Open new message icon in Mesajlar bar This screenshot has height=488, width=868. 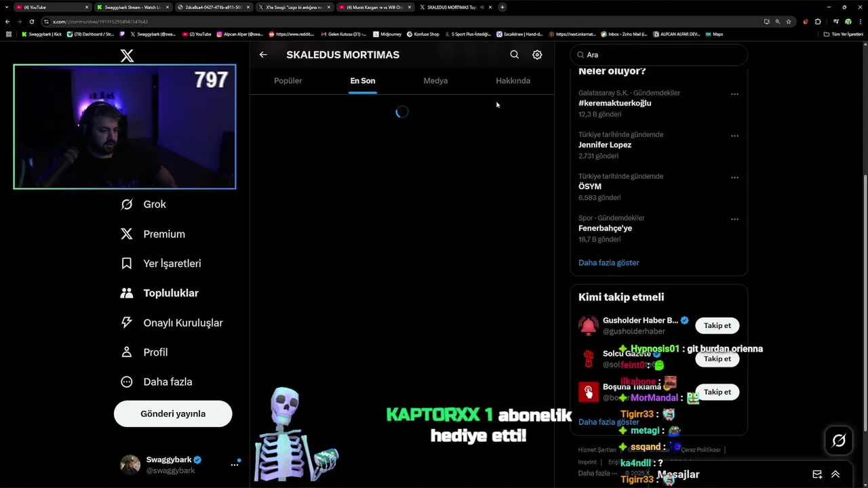(817, 474)
